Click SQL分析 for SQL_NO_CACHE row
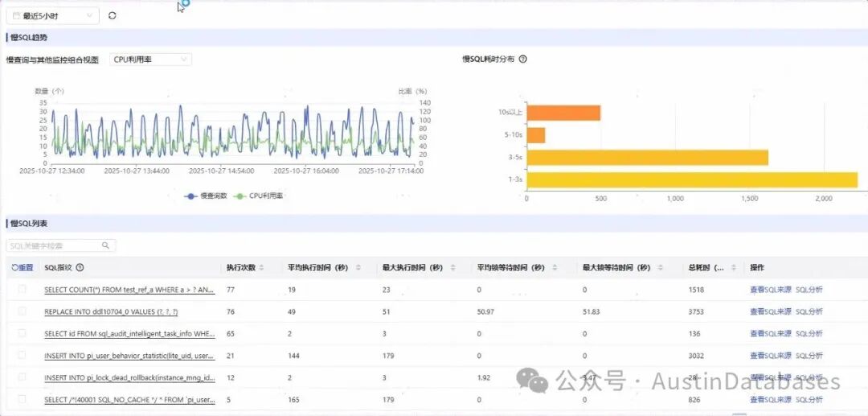The image size is (868, 416). tap(809, 399)
